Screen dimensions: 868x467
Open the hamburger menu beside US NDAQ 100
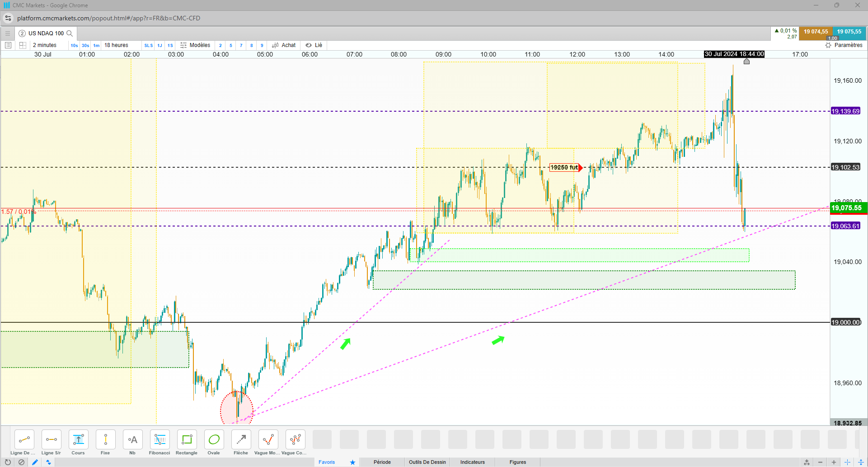[8, 33]
